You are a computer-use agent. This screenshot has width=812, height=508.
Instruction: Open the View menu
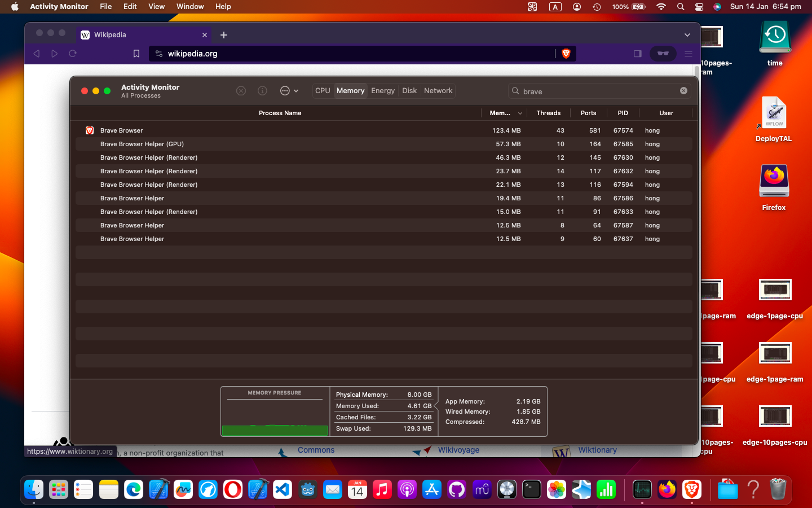point(156,7)
